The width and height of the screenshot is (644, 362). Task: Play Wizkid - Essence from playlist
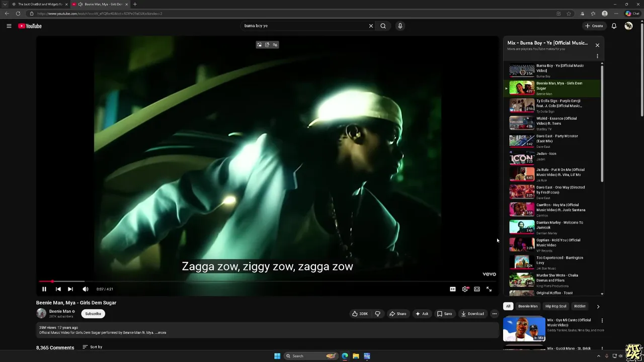click(552, 123)
